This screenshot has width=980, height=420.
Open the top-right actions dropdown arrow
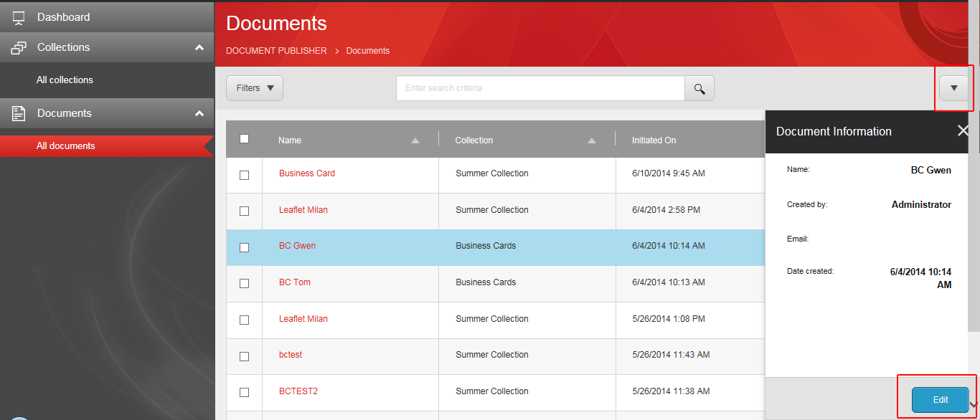953,88
